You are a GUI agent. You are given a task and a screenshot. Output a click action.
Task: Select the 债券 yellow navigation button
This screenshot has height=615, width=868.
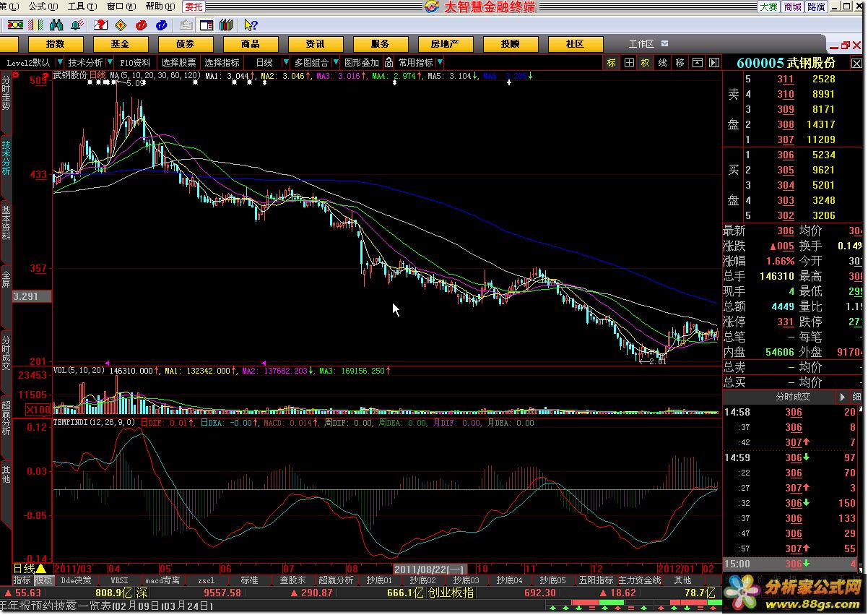coord(185,44)
